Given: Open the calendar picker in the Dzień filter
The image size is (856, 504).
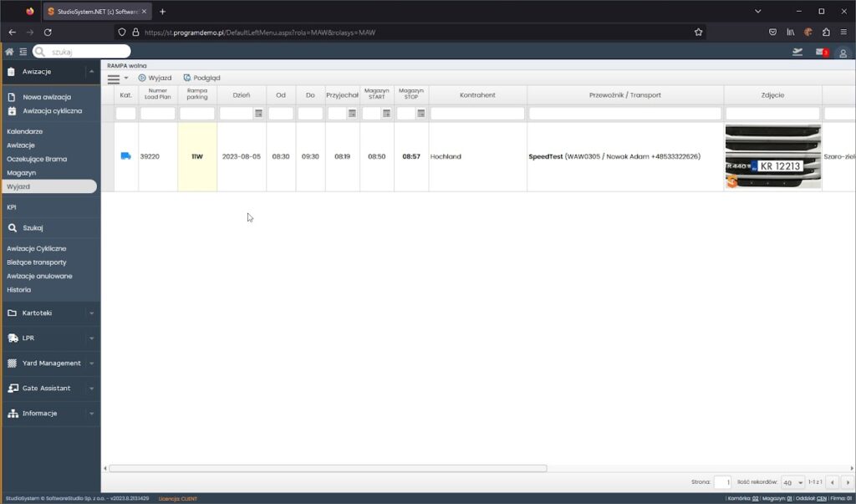Looking at the screenshot, I should 258,114.
